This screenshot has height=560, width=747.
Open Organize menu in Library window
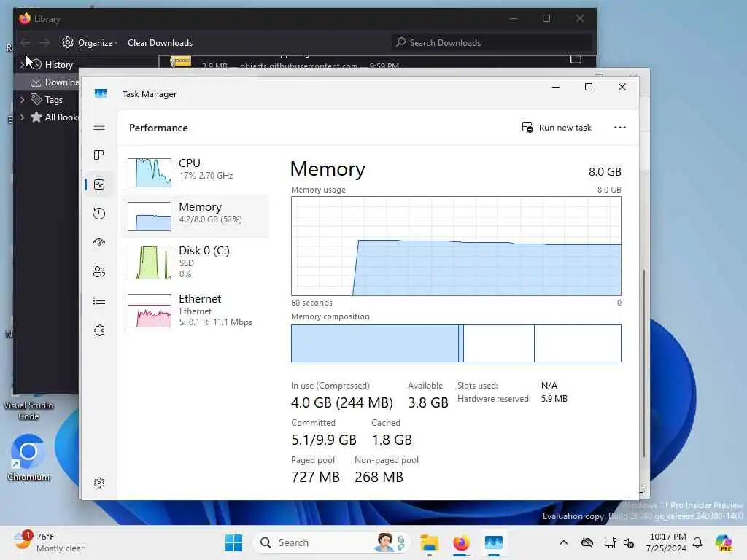point(90,43)
